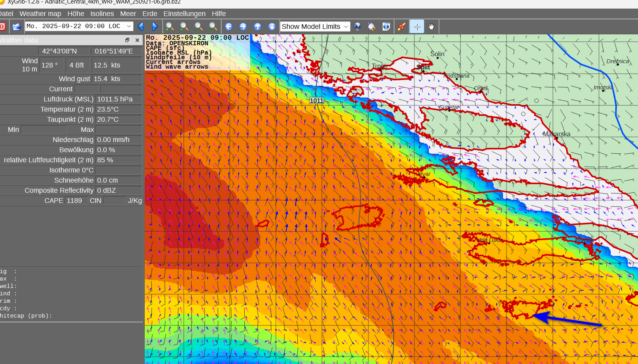Image resolution: width=638 pixels, height=364 pixels.
Task: Click the open GRIB file folder icon
Action: (16, 27)
